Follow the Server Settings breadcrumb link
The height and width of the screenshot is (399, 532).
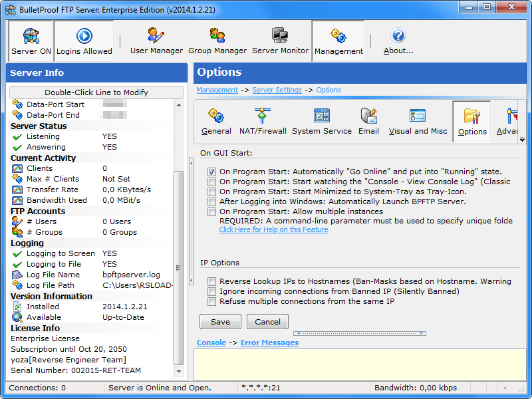(277, 90)
